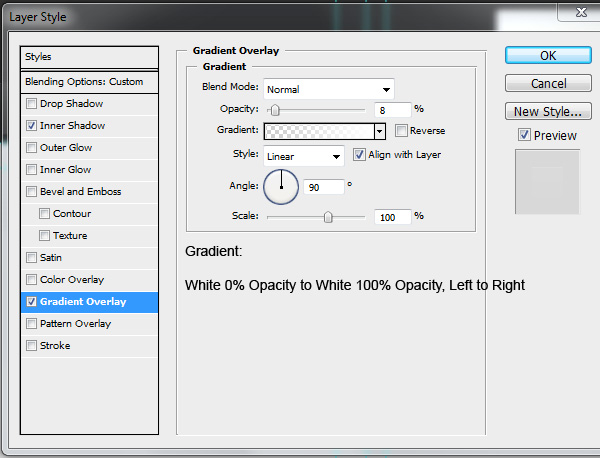
Task: Click the gradient preview bar
Action: [x=319, y=131]
